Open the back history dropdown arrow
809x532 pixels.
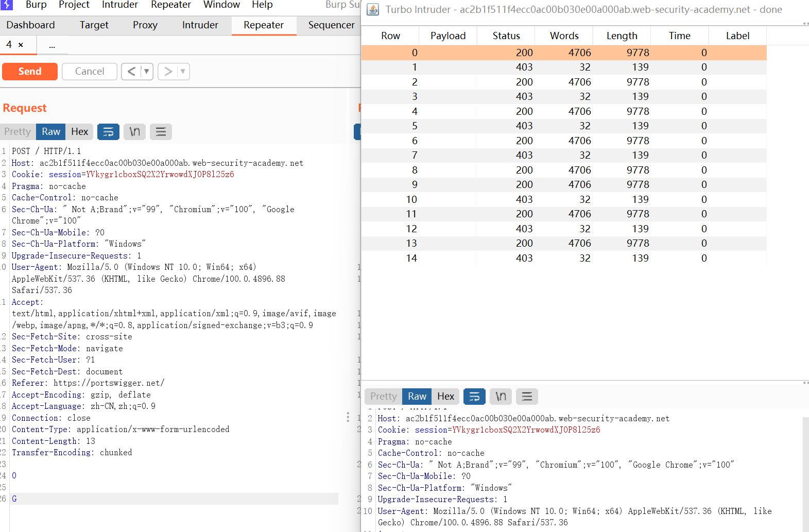click(x=147, y=72)
